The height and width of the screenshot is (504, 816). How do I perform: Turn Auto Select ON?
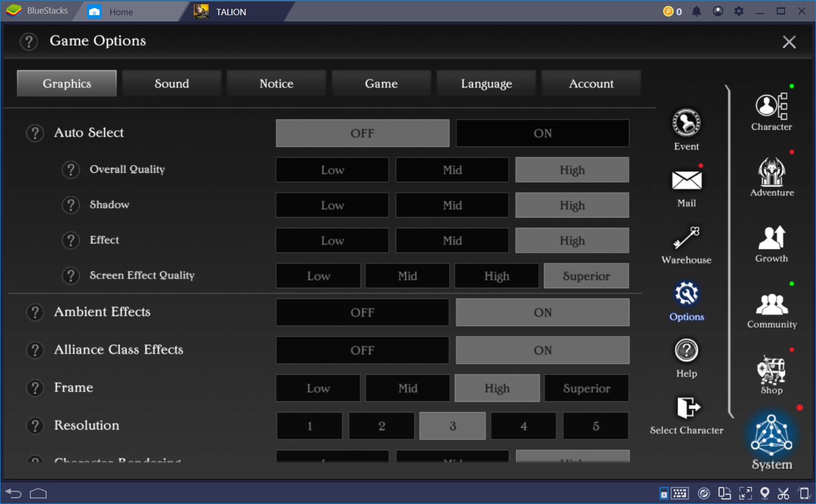(x=543, y=133)
